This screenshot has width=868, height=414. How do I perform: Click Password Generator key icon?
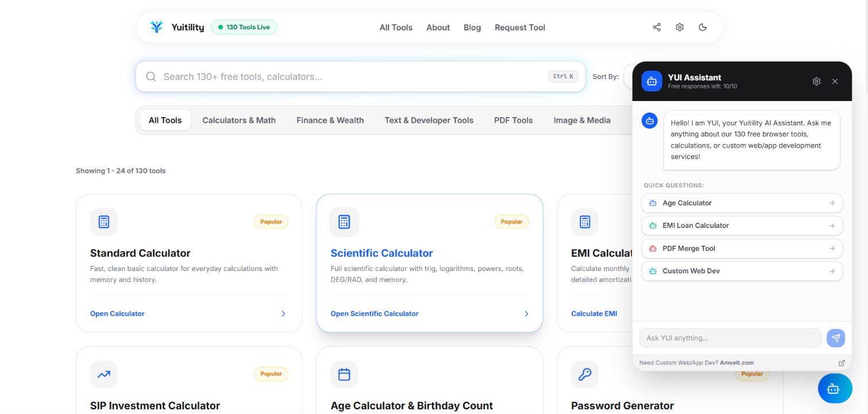[585, 374]
